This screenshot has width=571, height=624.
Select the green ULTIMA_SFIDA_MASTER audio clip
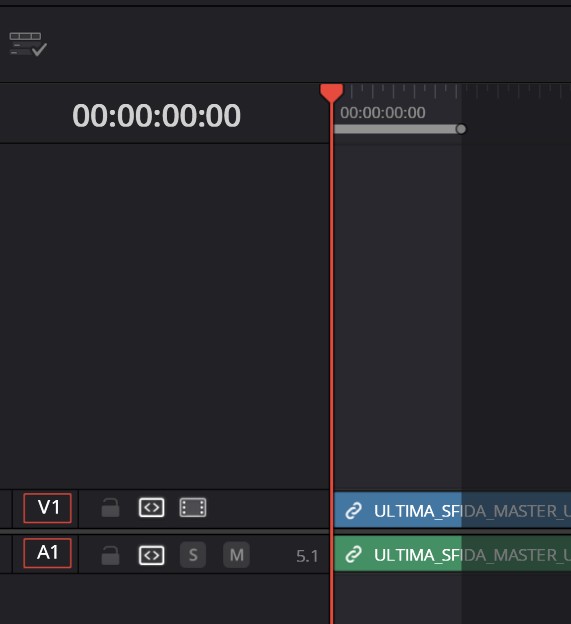click(452, 554)
